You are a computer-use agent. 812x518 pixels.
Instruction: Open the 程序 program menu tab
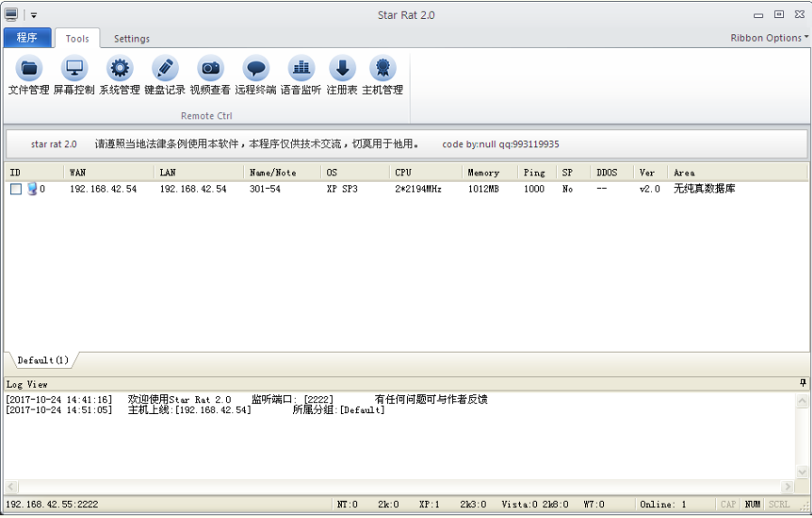tap(27, 38)
